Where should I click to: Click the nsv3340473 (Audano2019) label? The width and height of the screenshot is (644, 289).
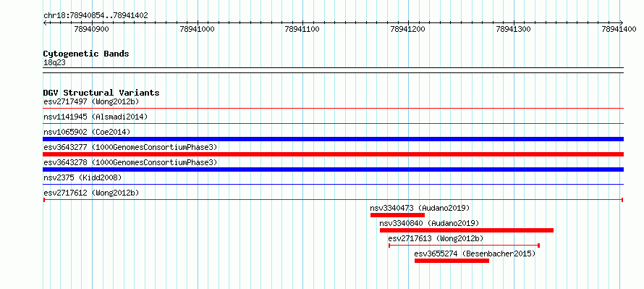point(420,208)
